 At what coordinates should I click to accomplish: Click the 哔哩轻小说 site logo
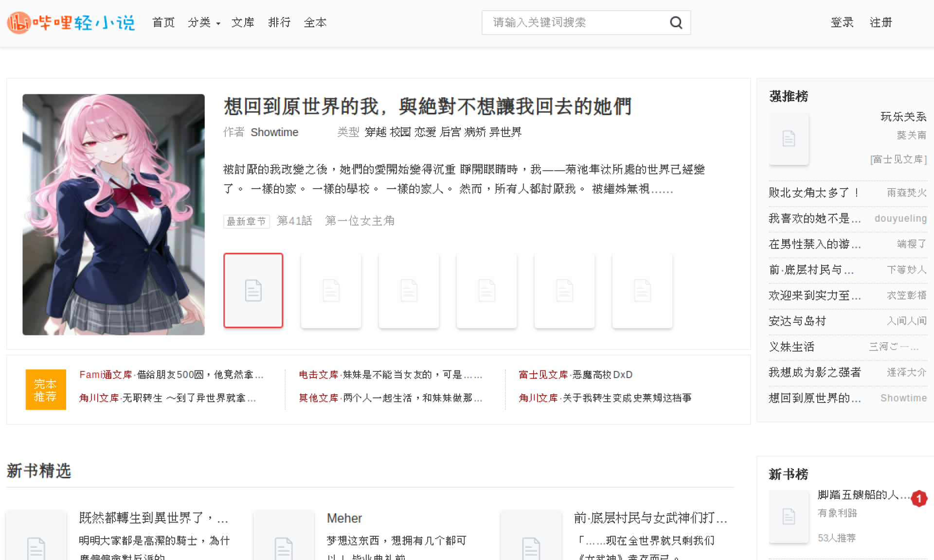71,22
